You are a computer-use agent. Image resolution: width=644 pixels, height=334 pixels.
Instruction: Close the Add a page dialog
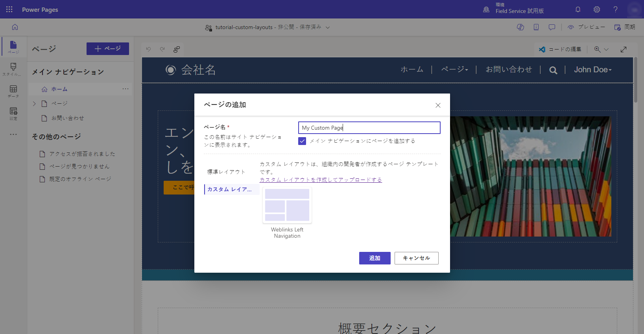pos(438,105)
